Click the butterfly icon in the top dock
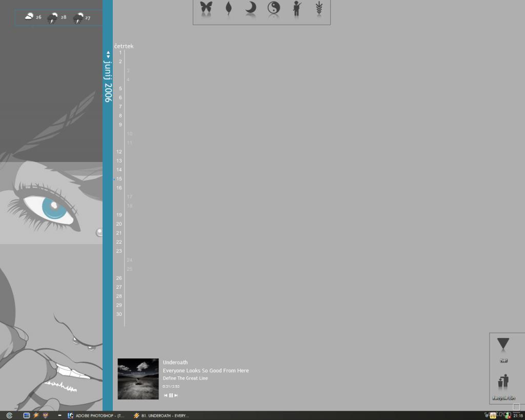 point(206,8)
